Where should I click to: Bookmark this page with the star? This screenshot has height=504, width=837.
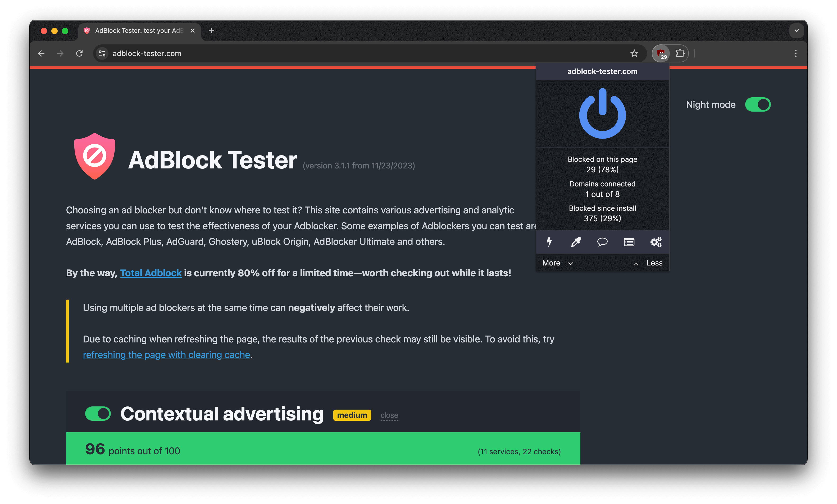(634, 53)
